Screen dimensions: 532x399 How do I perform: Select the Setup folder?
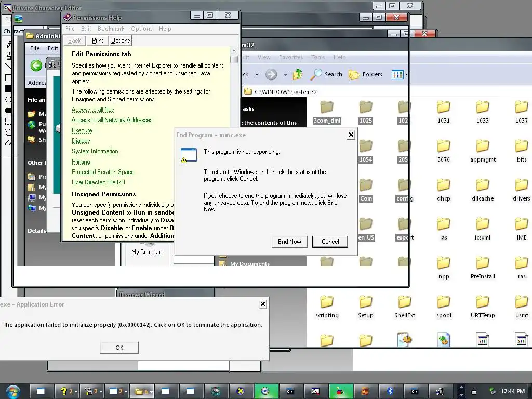pos(365,307)
